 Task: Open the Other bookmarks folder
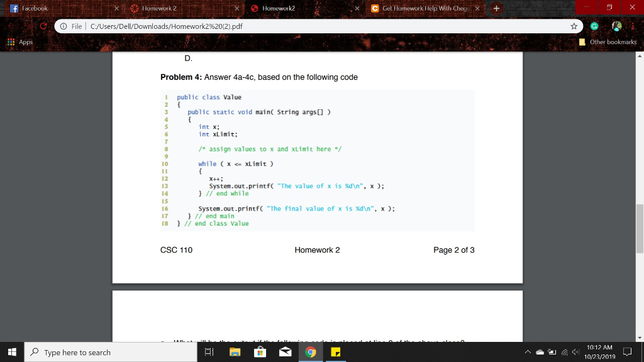(608, 42)
